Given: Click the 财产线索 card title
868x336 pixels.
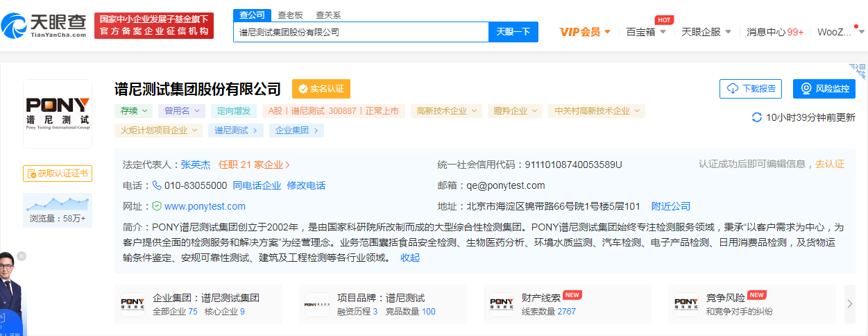Looking at the screenshot, I should click(541, 298).
